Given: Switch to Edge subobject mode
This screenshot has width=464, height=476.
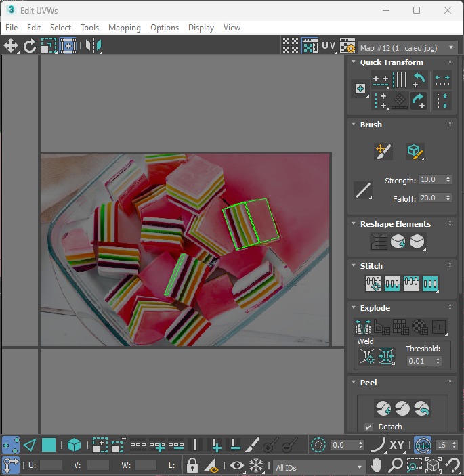Looking at the screenshot, I should 30,445.
